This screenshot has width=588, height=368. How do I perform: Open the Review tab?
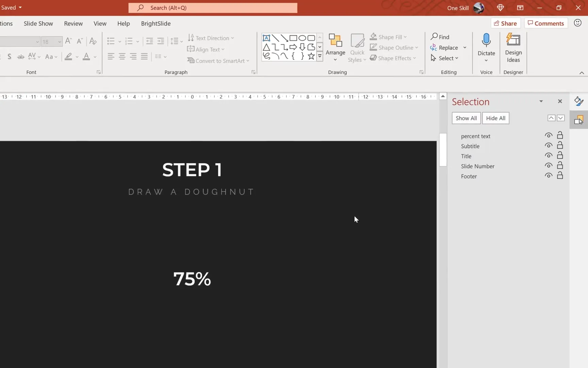click(73, 24)
